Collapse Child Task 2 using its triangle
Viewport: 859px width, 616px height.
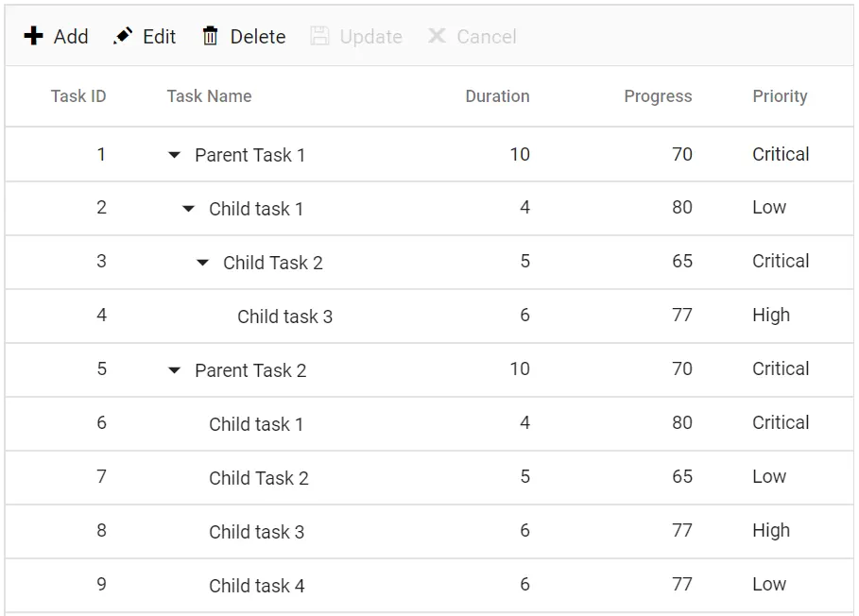[x=202, y=262]
